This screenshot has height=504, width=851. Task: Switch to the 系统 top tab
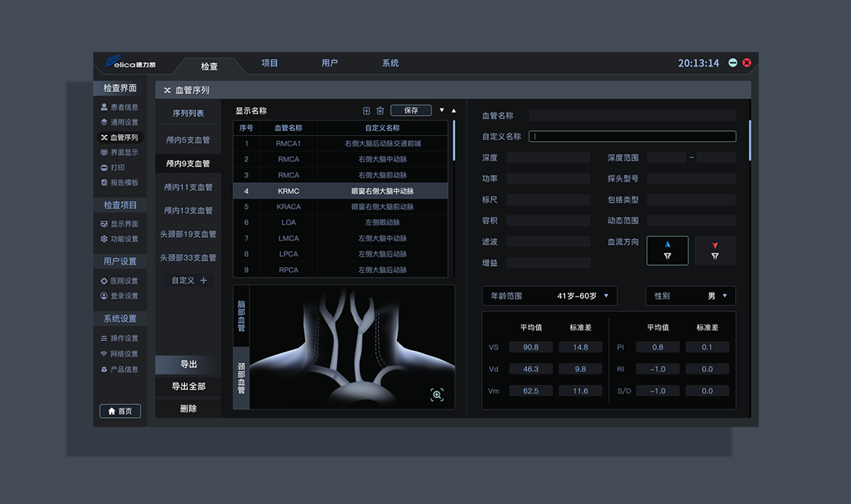click(x=390, y=63)
